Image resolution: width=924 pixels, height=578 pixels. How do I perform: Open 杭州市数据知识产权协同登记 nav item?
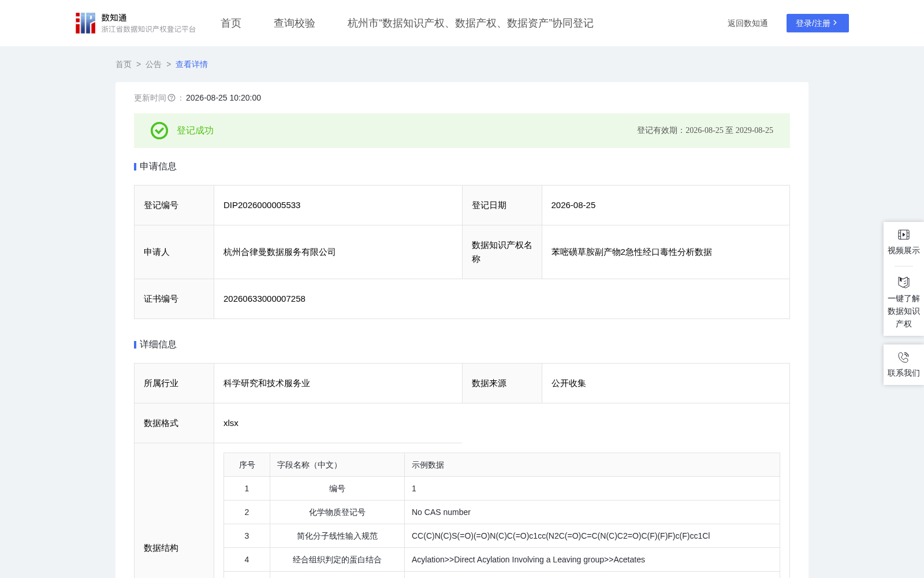tap(471, 23)
